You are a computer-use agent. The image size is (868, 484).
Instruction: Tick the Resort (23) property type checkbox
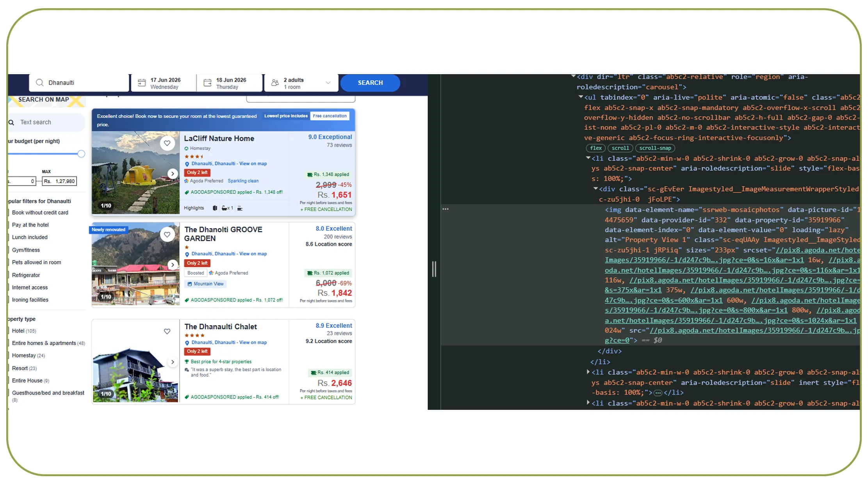(9, 368)
